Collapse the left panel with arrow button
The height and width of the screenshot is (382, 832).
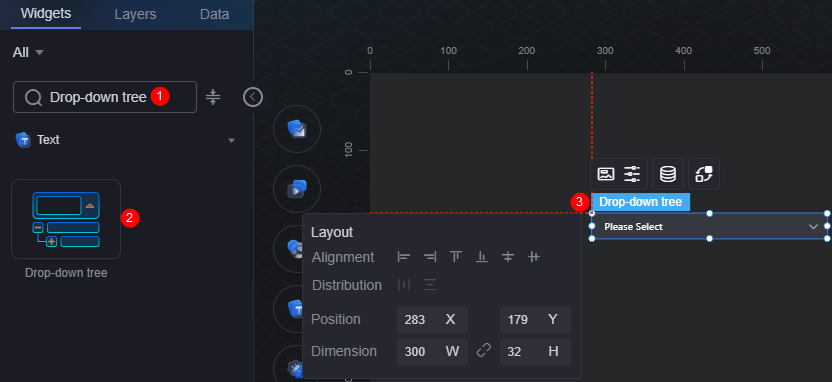[253, 97]
